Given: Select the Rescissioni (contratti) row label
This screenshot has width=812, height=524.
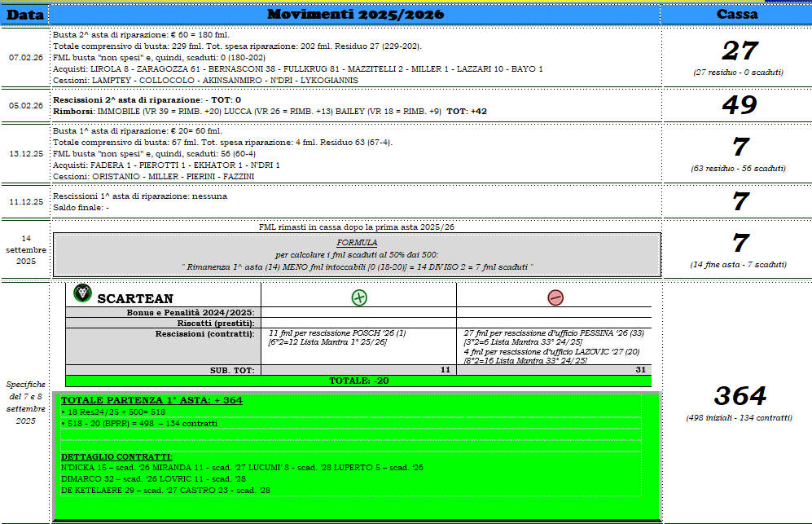Looking at the screenshot, I should tap(205, 333).
